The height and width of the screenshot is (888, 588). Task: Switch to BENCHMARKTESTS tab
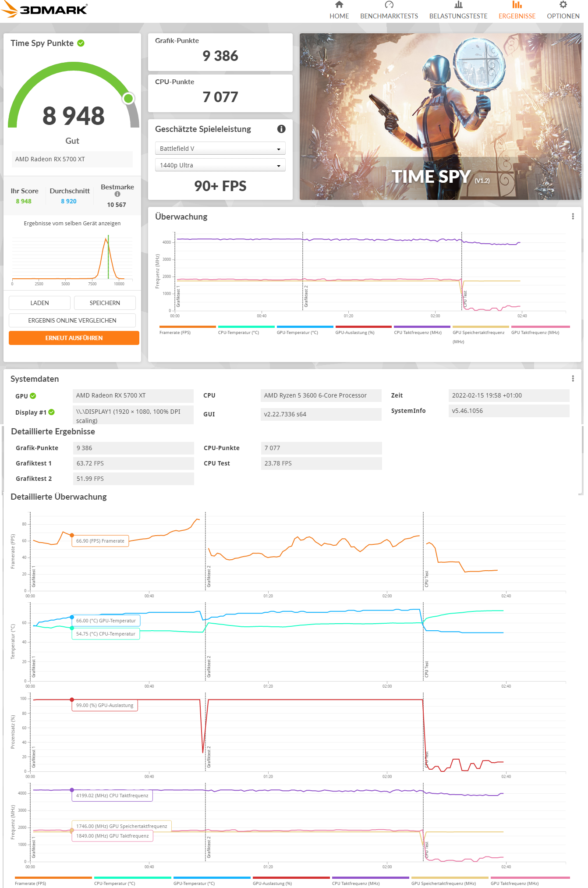click(389, 16)
